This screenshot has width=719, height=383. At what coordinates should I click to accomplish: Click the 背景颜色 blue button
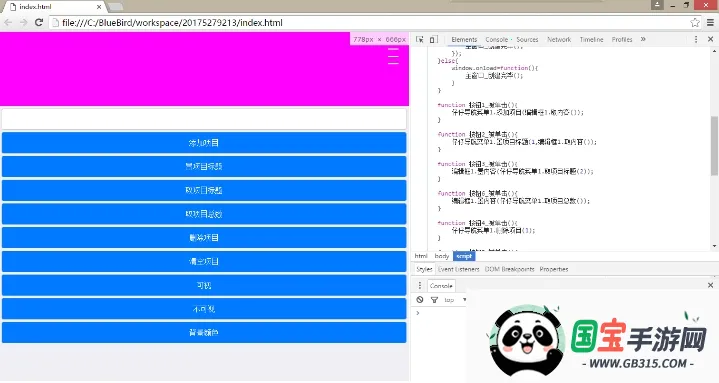[x=204, y=333]
